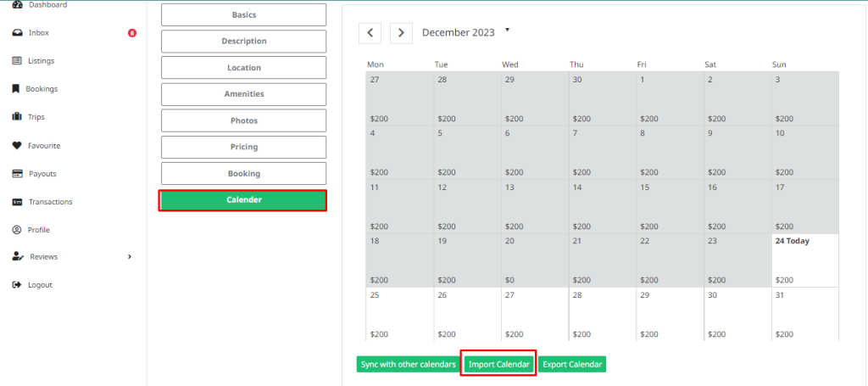Viewport: 868px width, 386px height.
Task: Expand the Reviews submenu chevron
Action: [x=130, y=256]
